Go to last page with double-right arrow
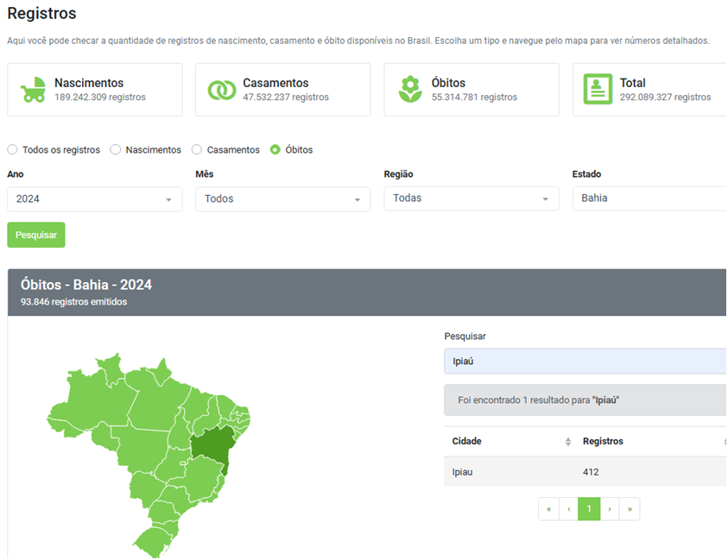The height and width of the screenshot is (560, 728). point(630,509)
